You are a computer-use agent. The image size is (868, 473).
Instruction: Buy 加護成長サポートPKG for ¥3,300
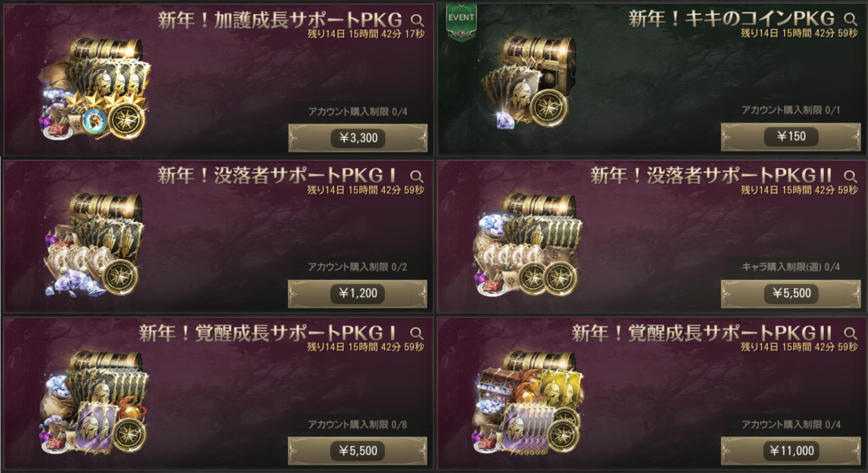point(358,138)
